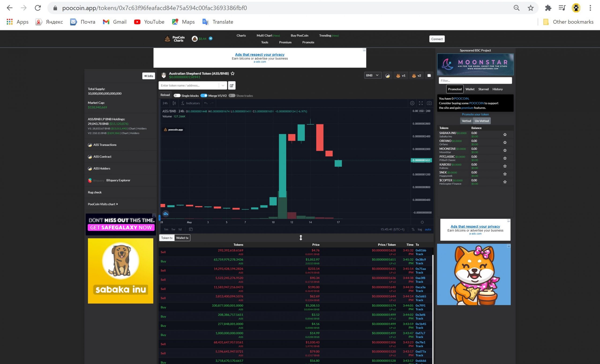Star the SNEK token
This screenshot has width=600, height=364.
pyautogui.click(x=505, y=174)
